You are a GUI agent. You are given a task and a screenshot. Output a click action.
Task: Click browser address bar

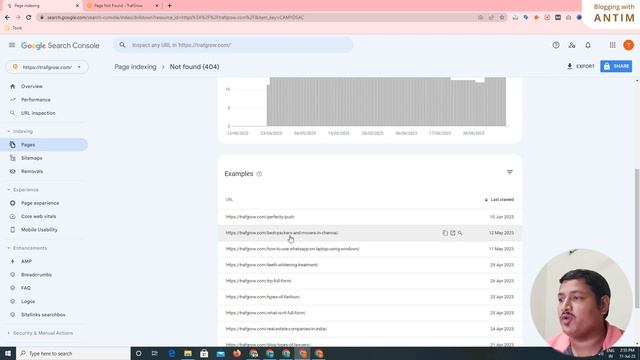261,18
